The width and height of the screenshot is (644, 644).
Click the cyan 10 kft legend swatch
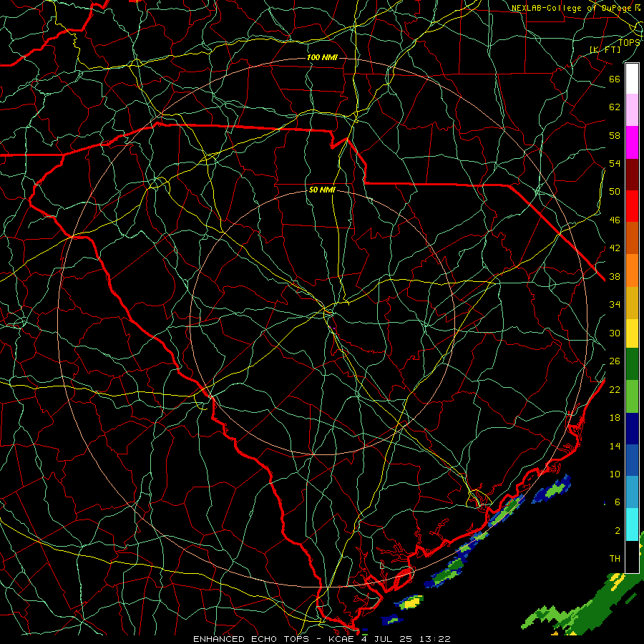tap(632, 524)
